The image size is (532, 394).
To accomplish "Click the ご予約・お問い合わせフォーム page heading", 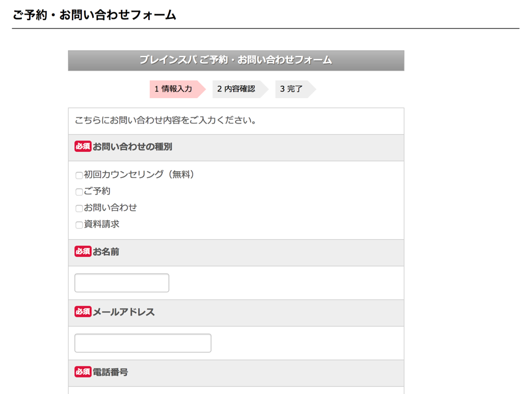I will (94, 15).
